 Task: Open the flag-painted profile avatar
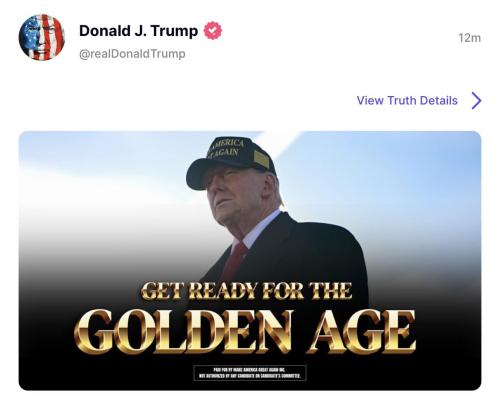pyautogui.click(x=42, y=37)
